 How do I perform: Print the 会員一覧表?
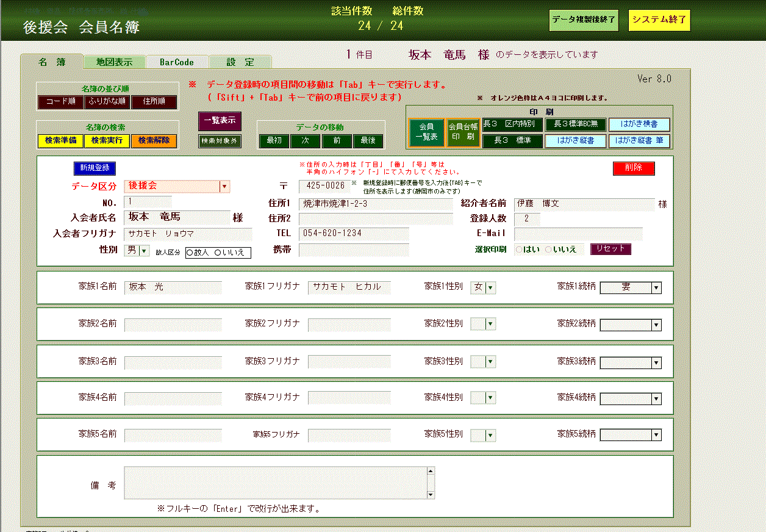tap(426, 132)
